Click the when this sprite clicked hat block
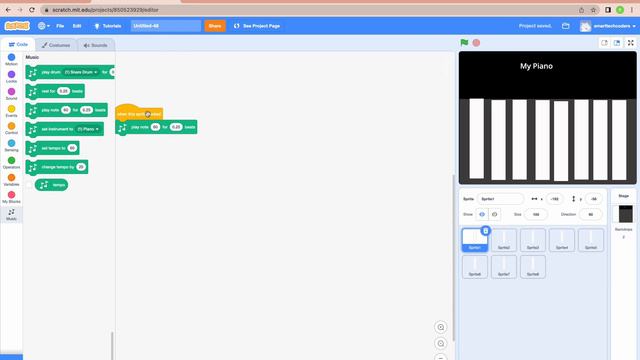The height and width of the screenshot is (360, 640). point(139,113)
